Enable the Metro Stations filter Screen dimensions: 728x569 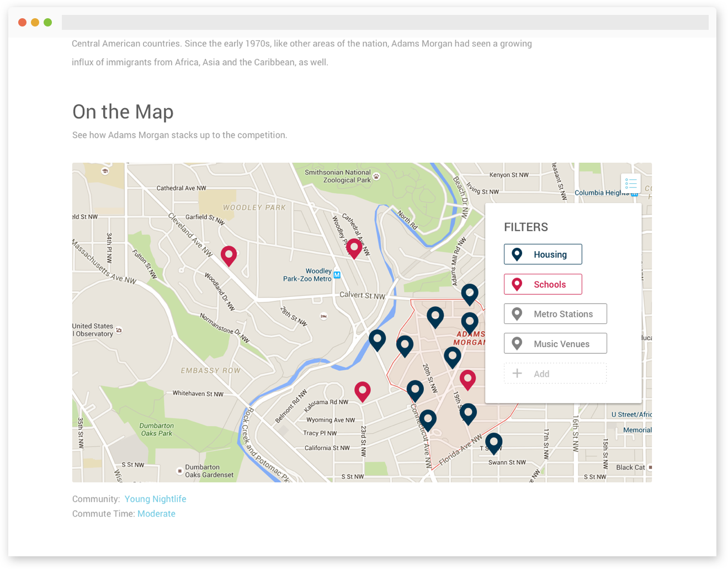(x=555, y=313)
